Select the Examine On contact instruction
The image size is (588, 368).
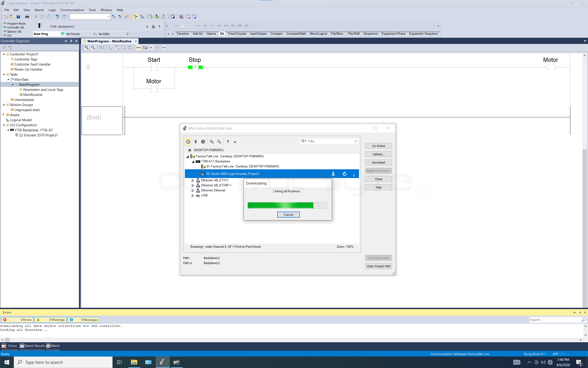coord(198,26)
